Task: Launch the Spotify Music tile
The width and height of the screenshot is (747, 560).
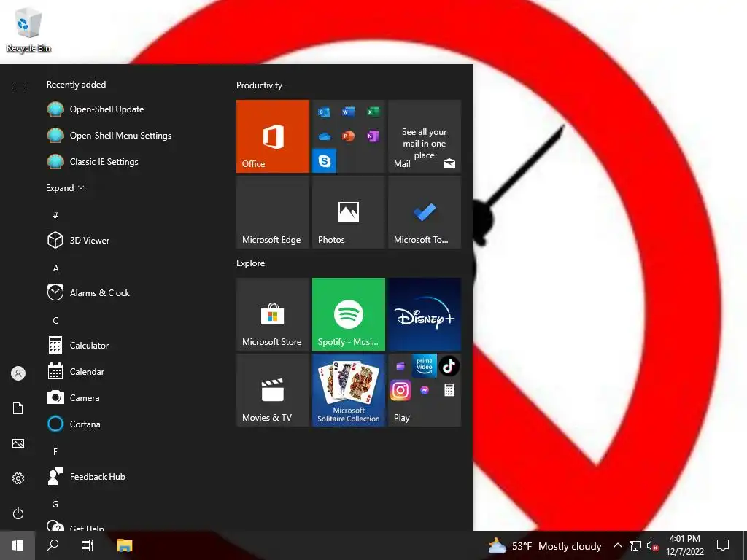Action: [348, 314]
